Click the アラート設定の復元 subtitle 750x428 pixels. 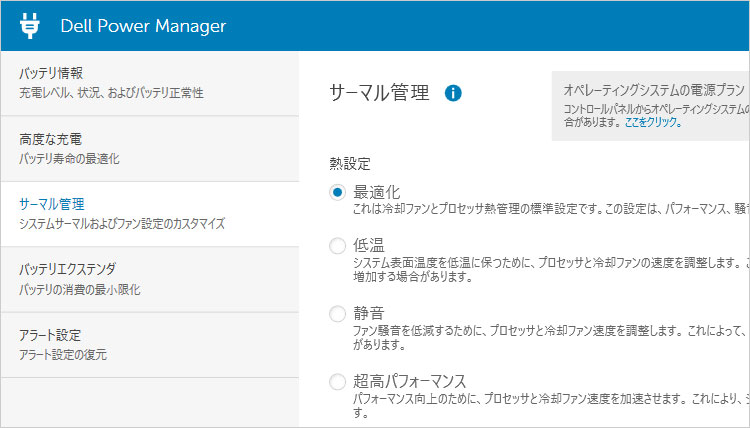pos(63,354)
